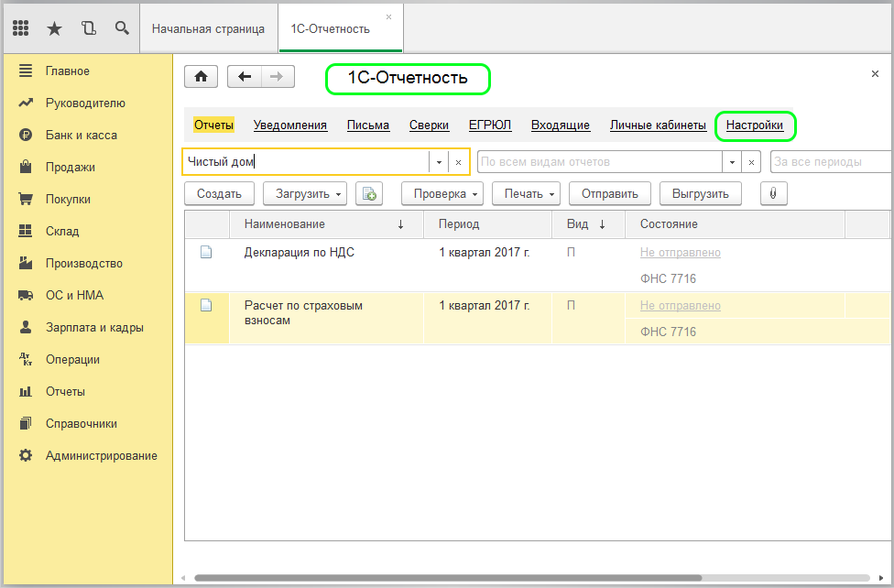Open the Уведомления tab
894x588 pixels.
[x=290, y=125]
